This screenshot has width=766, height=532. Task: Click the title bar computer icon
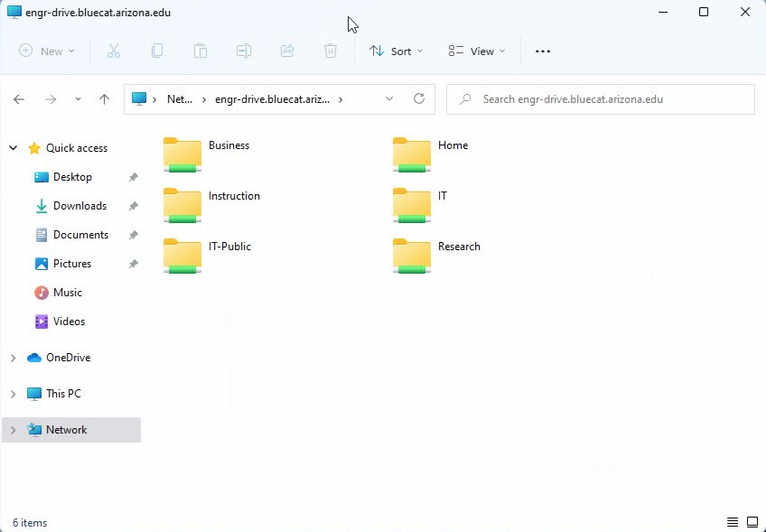click(14, 13)
